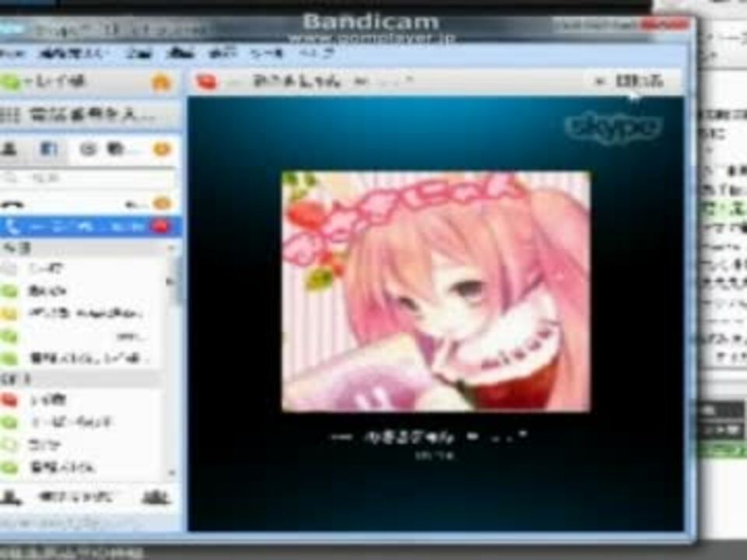The width and height of the screenshot is (747, 560).
Task: Click the red status icon in conversation header
Action: [x=207, y=82]
